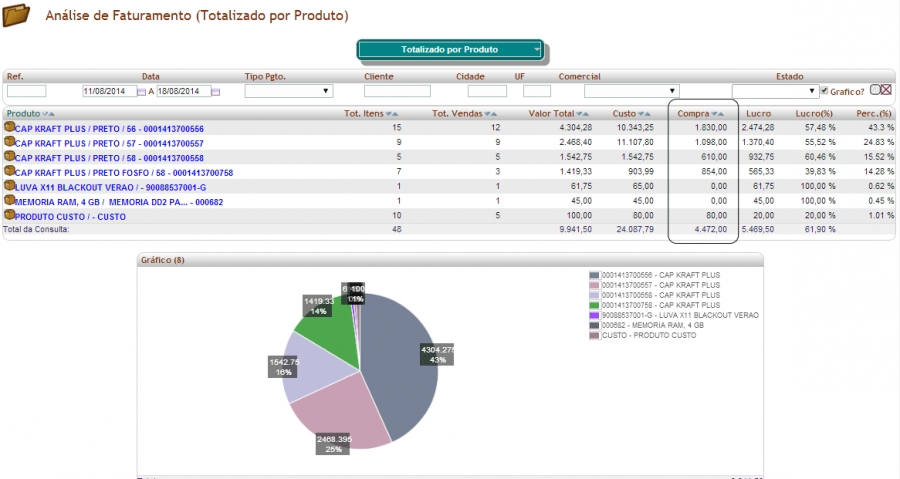Click the Produto column header
This screenshot has width=900, height=479.
tap(24, 114)
